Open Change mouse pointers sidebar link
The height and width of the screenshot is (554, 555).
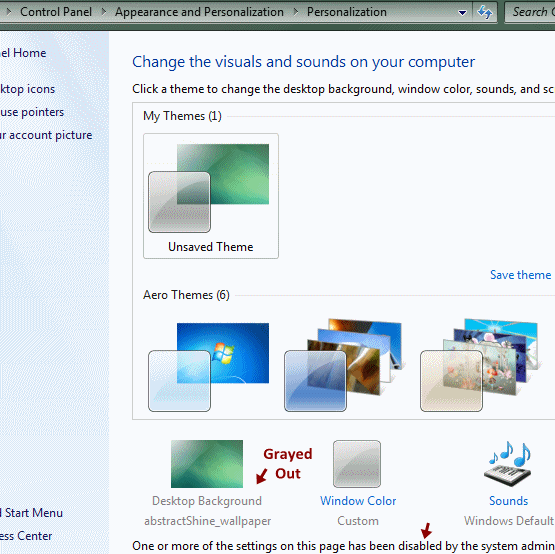click(32, 112)
